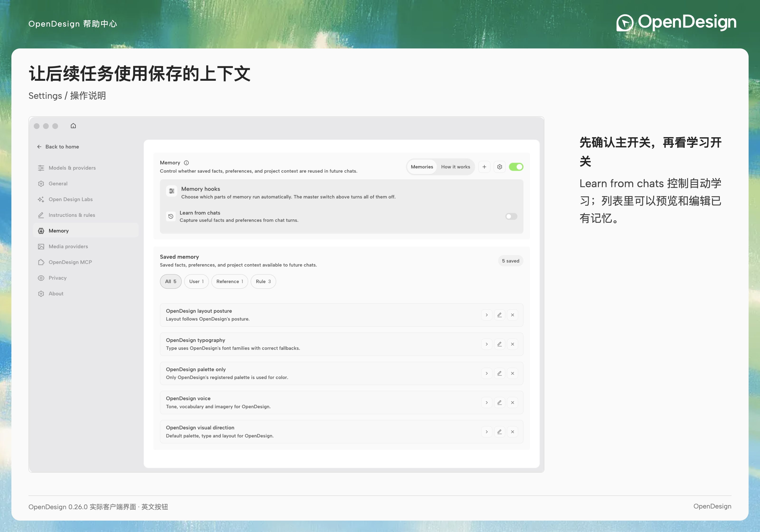Expand the OpenDesign layout posture entry
Image resolution: width=760 pixels, height=532 pixels.
pyautogui.click(x=487, y=315)
